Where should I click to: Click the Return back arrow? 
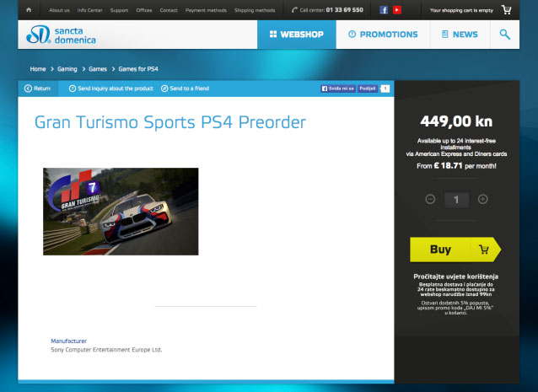click(38, 88)
